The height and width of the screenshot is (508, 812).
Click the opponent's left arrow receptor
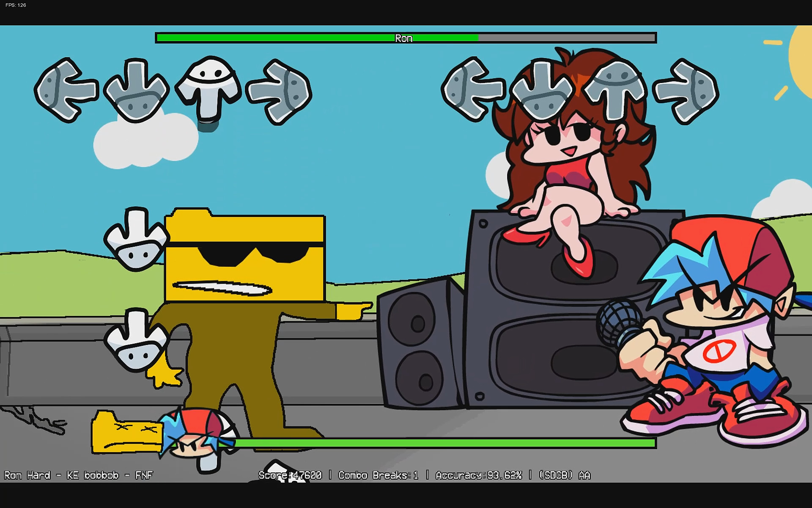tap(66, 90)
